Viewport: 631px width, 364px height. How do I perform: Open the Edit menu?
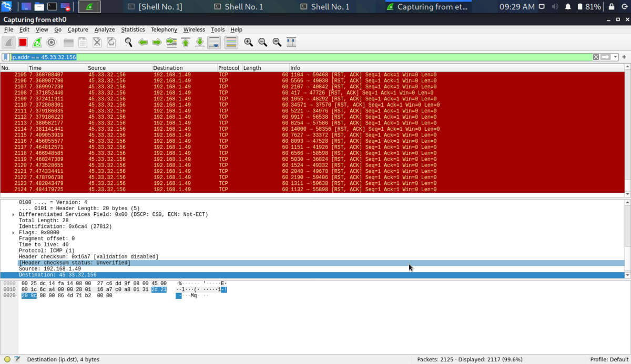coord(25,30)
